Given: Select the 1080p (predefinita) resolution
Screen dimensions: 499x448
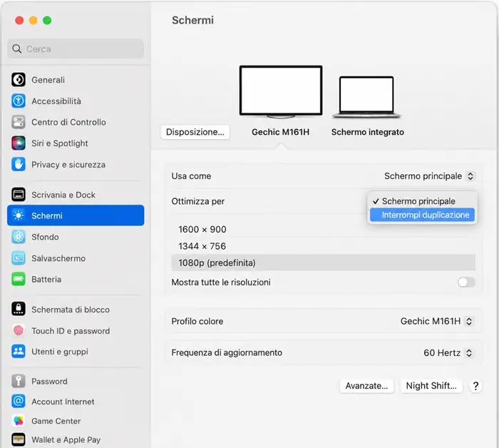Looking at the screenshot, I should point(324,263).
